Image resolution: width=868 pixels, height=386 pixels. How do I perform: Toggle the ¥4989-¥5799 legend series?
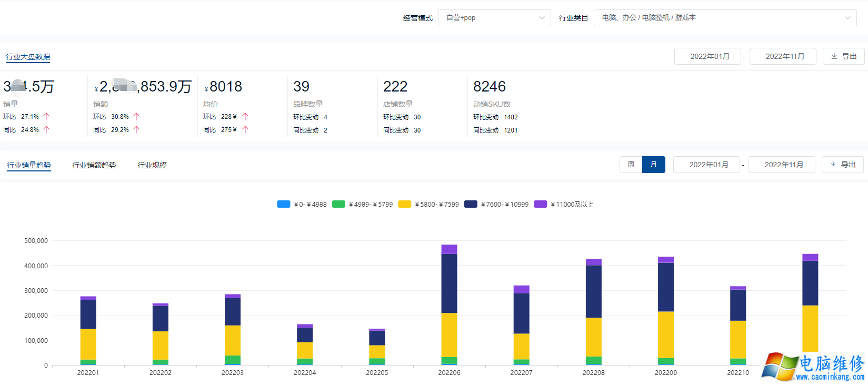point(362,204)
